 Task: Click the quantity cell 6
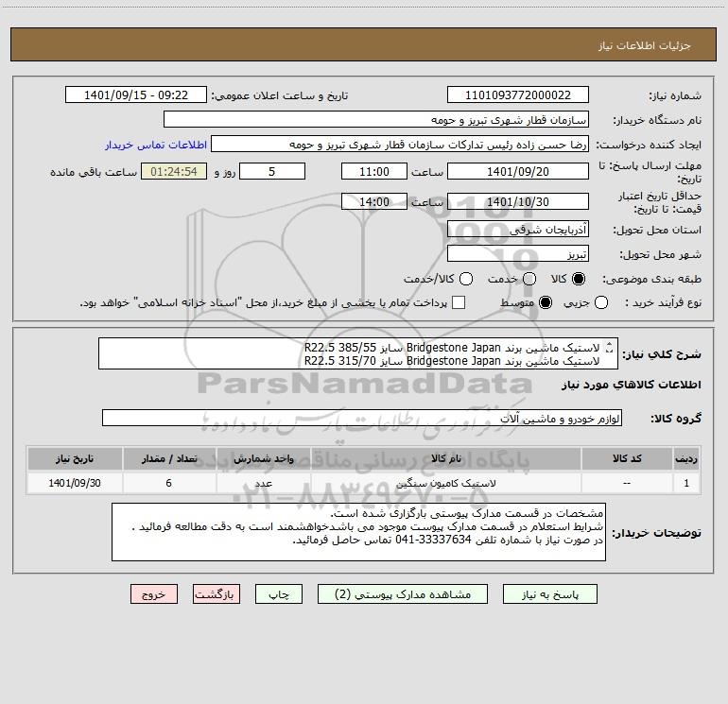point(169,483)
